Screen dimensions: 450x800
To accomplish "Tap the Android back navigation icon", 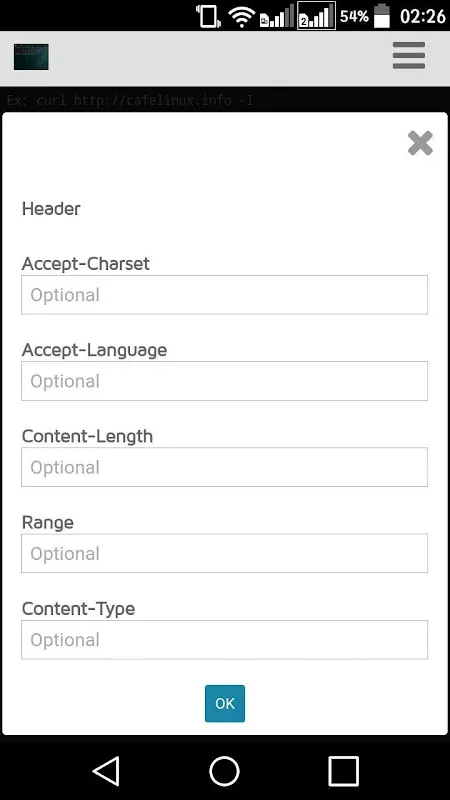I will coord(107,770).
